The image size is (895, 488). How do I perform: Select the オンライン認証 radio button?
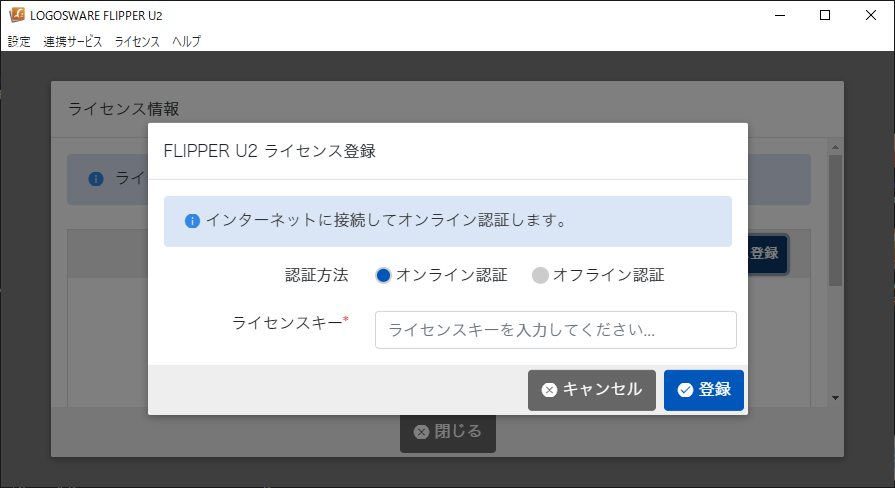point(384,275)
